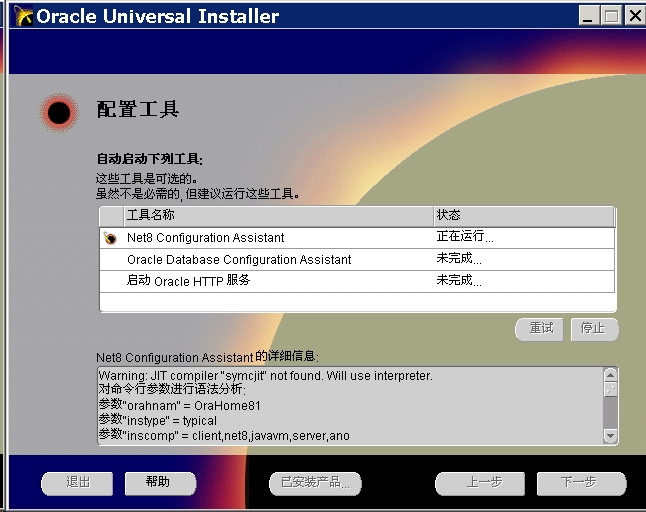646x512 pixels.
Task: Click the details box scrollbar thumb
Action: click(x=610, y=390)
